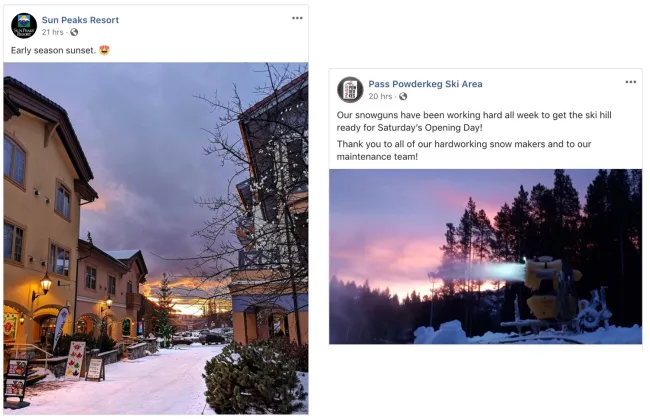The image size is (650, 420).
Task: Click the globe privacy icon on Powderkeg post
Action: pos(403,97)
